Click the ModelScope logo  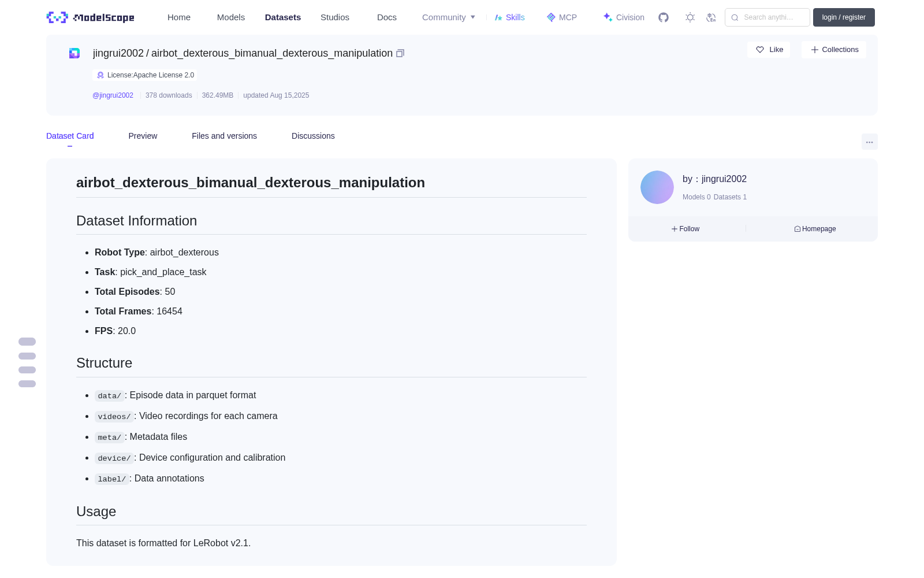click(x=91, y=17)
